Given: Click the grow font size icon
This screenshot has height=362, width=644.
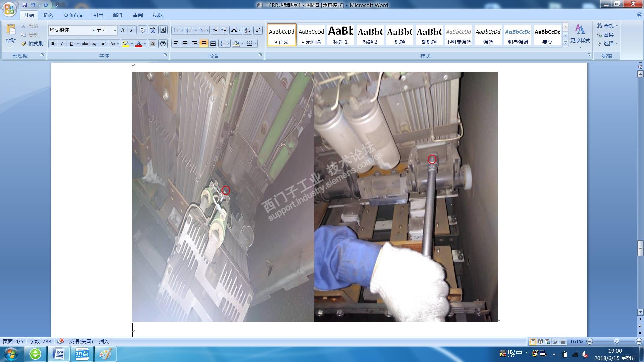Looking at the screenshot, I should [123, 30].
